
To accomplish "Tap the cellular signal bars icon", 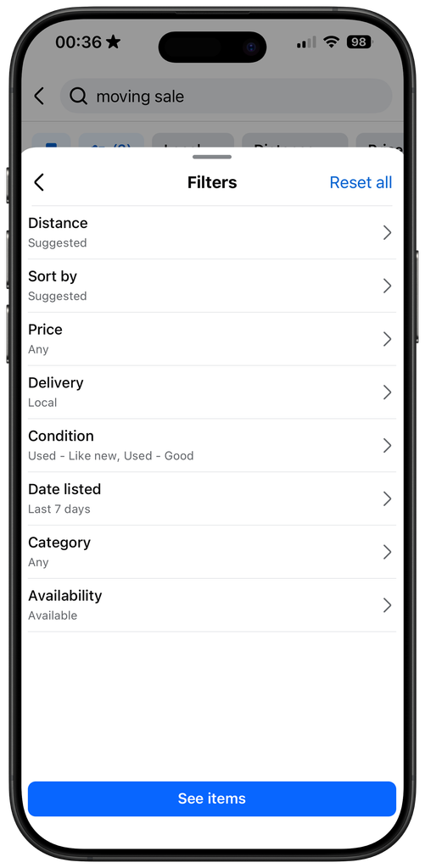I will (306, 42).
